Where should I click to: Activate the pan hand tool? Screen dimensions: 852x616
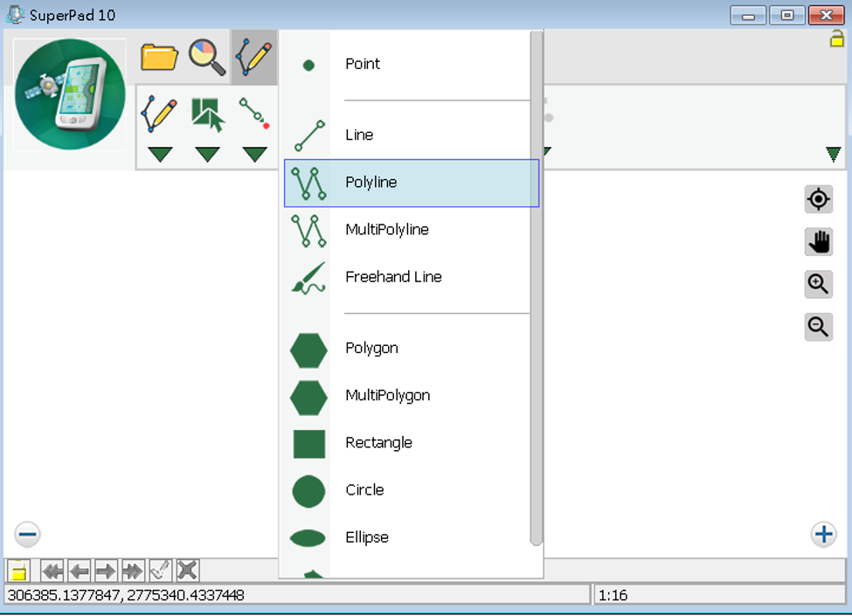pos(818,242)
